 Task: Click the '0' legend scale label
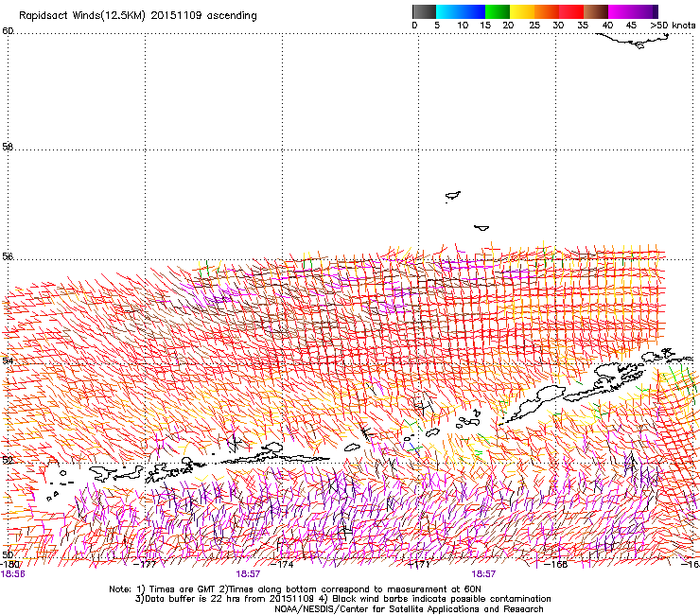pos(414,26)
